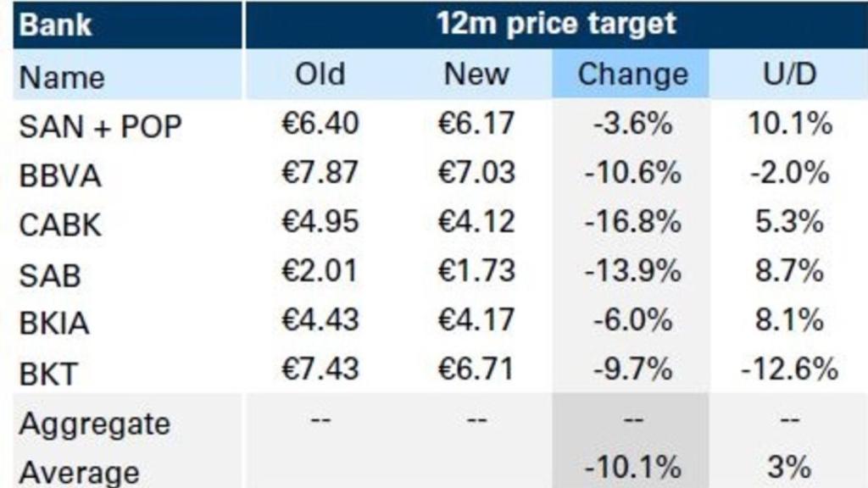Click the Bank header cell

click(56, 24)
